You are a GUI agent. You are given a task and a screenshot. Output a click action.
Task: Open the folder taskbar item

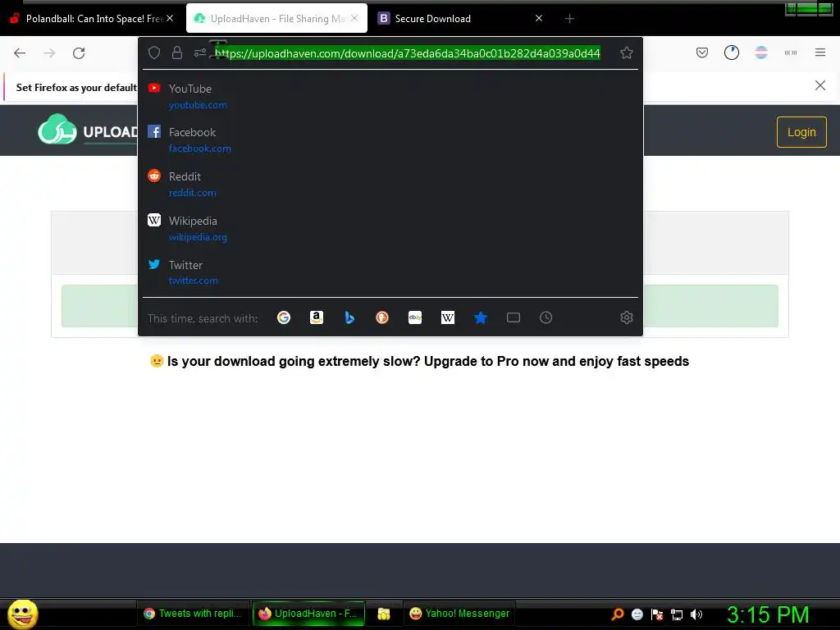(384, 614)
